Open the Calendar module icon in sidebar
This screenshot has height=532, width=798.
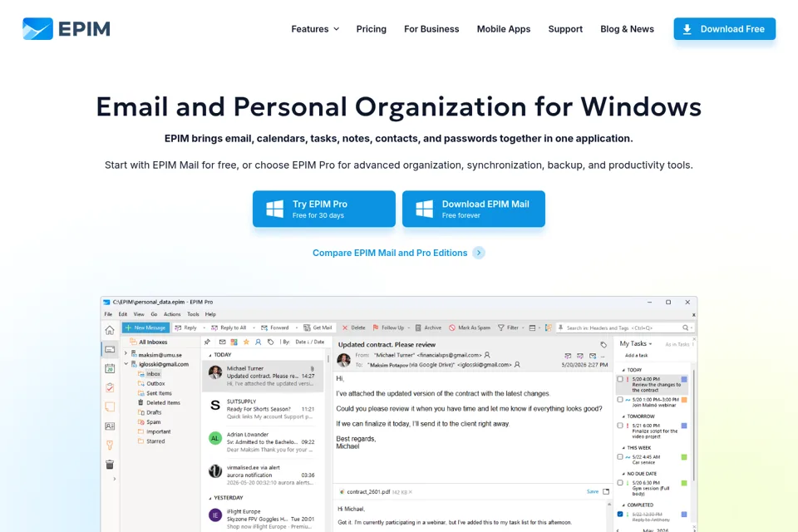[110, 368]
